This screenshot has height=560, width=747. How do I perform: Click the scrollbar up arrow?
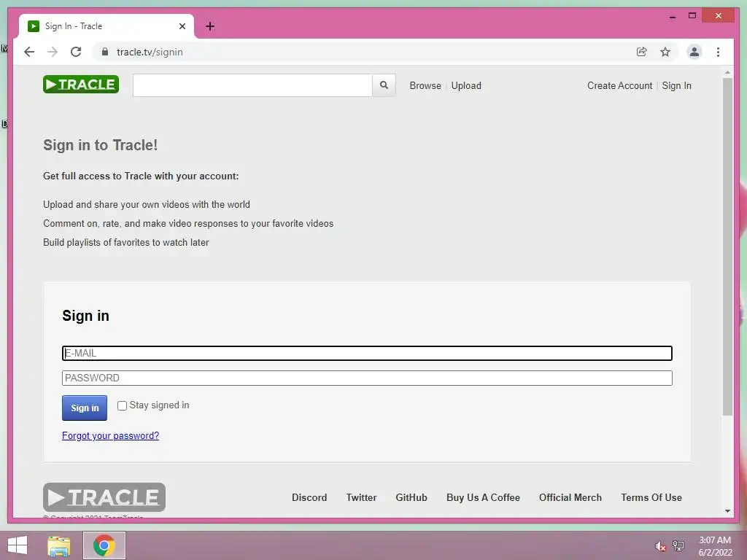coord(727,72)
